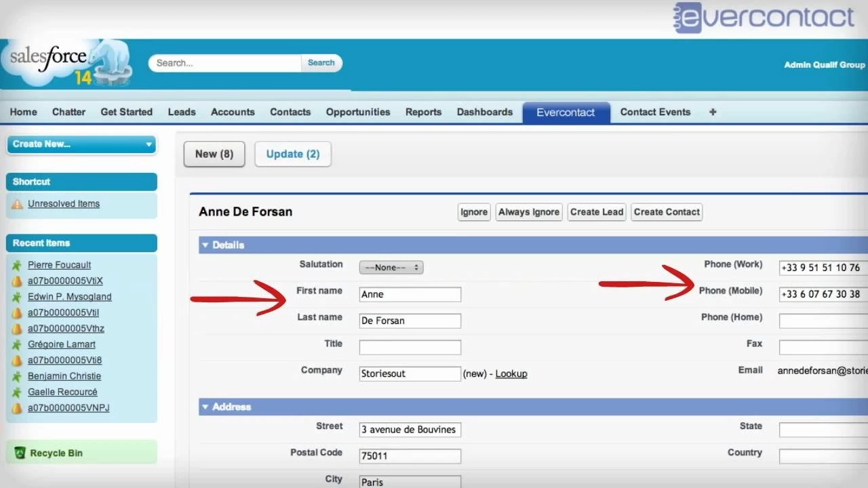Click the Always Ignore button
Image resolution: width=868 pixels, height=488 pixels.
[x=529, y=212]
